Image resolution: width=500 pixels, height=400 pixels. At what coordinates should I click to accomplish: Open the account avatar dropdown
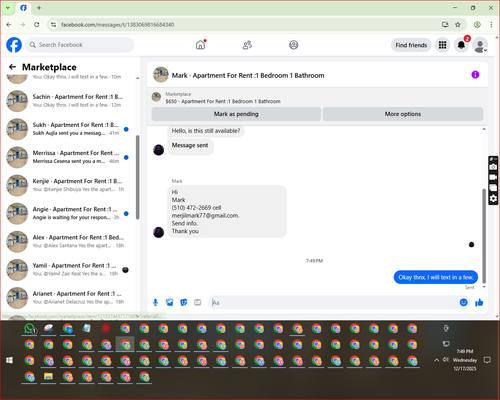pos(480,46)
